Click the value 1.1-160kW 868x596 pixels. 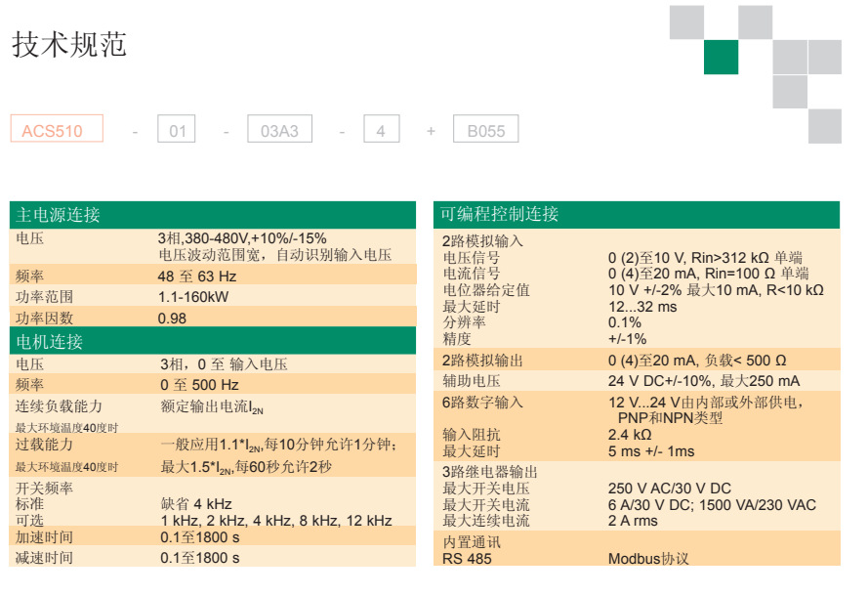pos(193,297)
